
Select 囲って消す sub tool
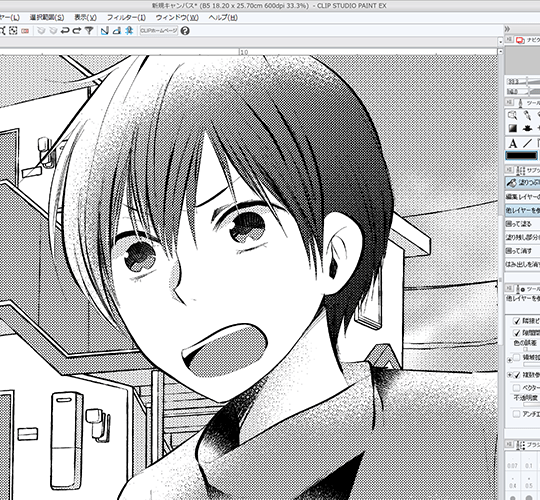point(523,251)
